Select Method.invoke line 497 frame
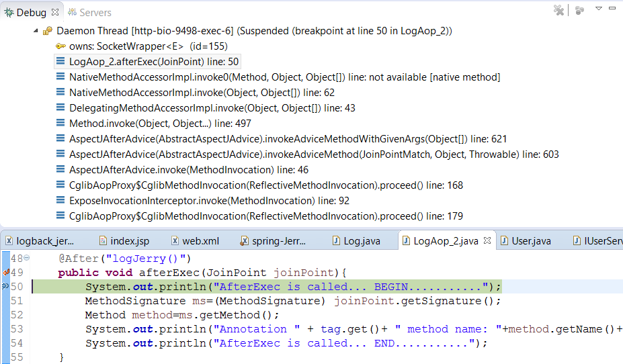623x364 pixels. pos(160,124)
